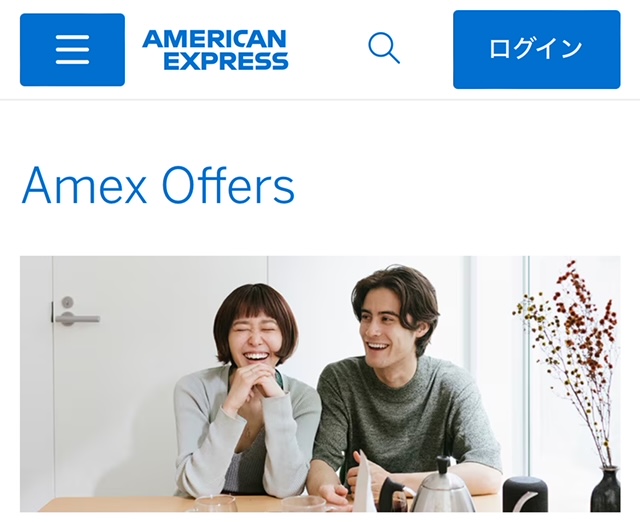This screenshot has width=640, height=522.
Task: Open the hamburger navigation menu
Action: [x=72, y=50]
